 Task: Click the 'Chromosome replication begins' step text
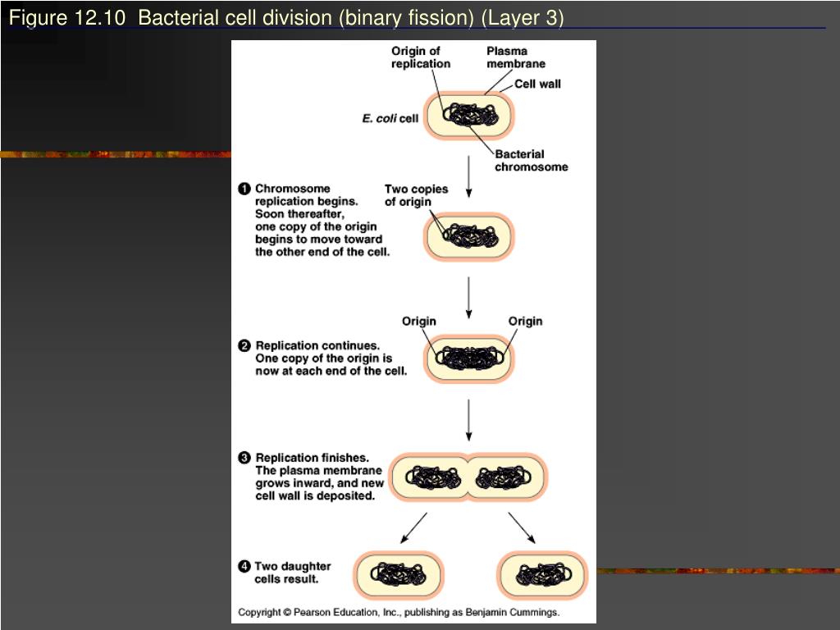point(322,220)
